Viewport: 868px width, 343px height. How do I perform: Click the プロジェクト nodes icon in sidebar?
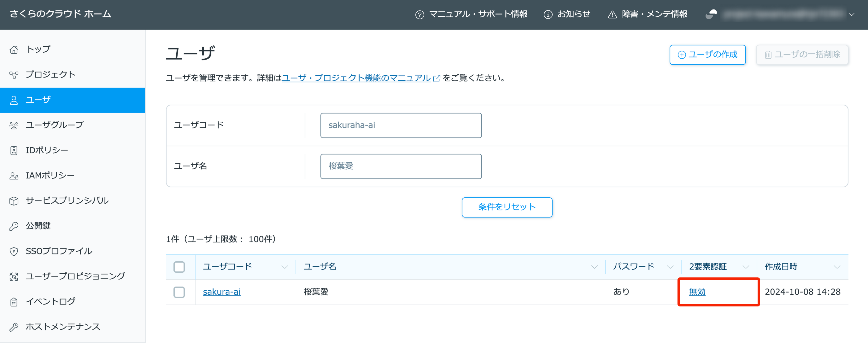pyautogui.click(x=14, y=75)
